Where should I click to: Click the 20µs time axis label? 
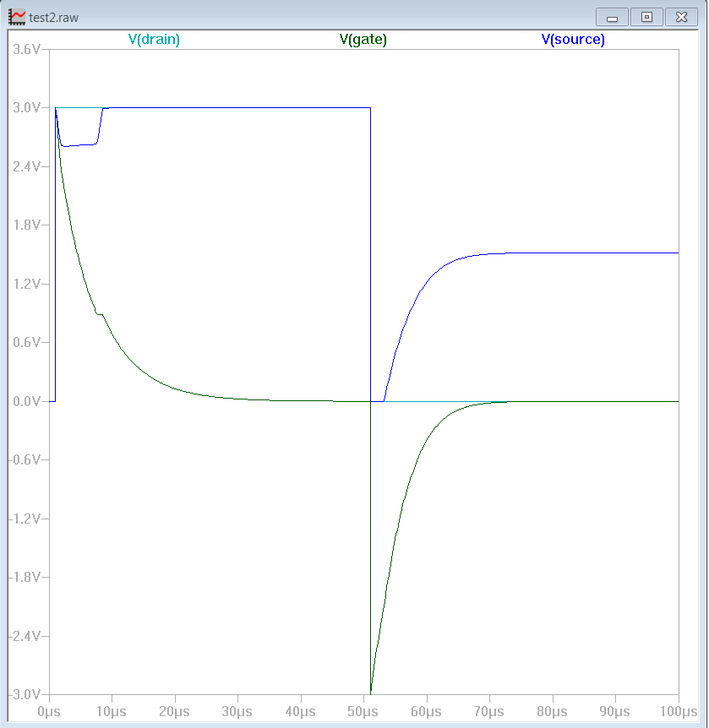(174, 712)
